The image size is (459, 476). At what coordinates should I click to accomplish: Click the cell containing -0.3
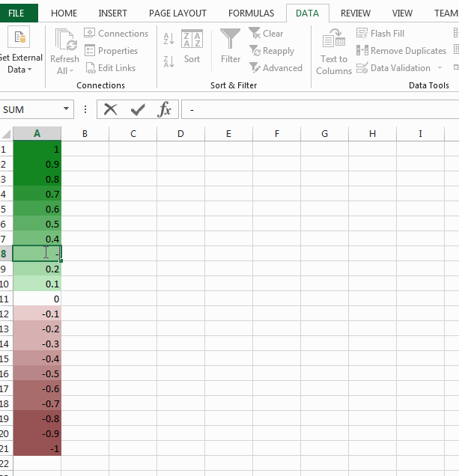pos(37,344)
